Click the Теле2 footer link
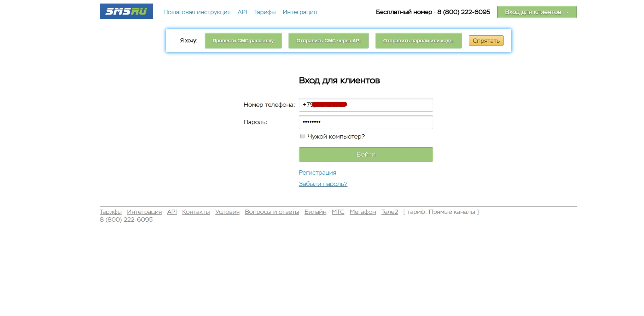 [390, 212]
